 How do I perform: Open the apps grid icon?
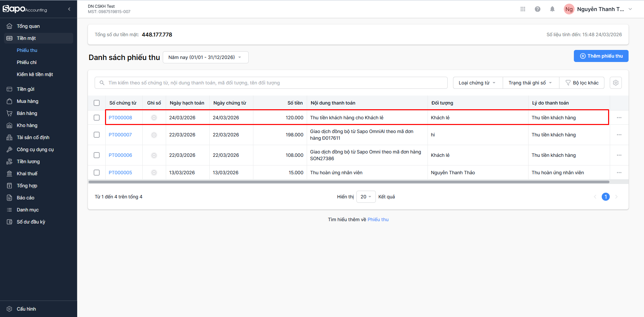(523, 9)
